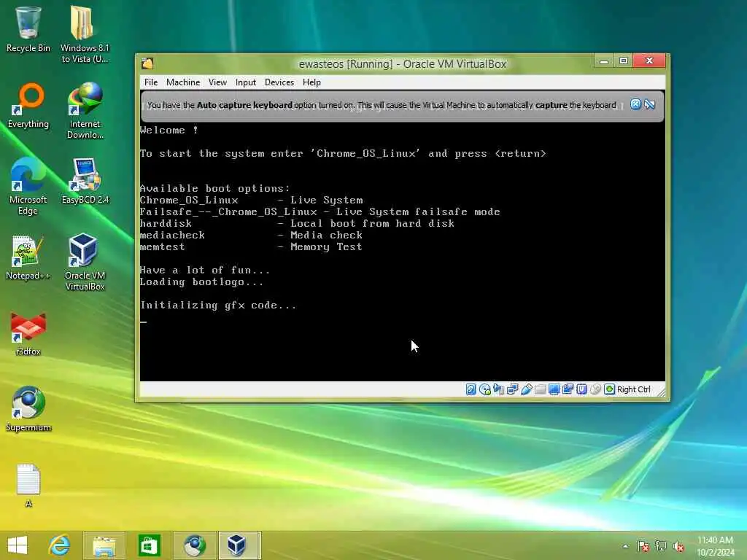The height and width of the screenshot is (560, 747).
Task: Click the VirtualBox title bar window icon
Action: (x=147, y=63)
